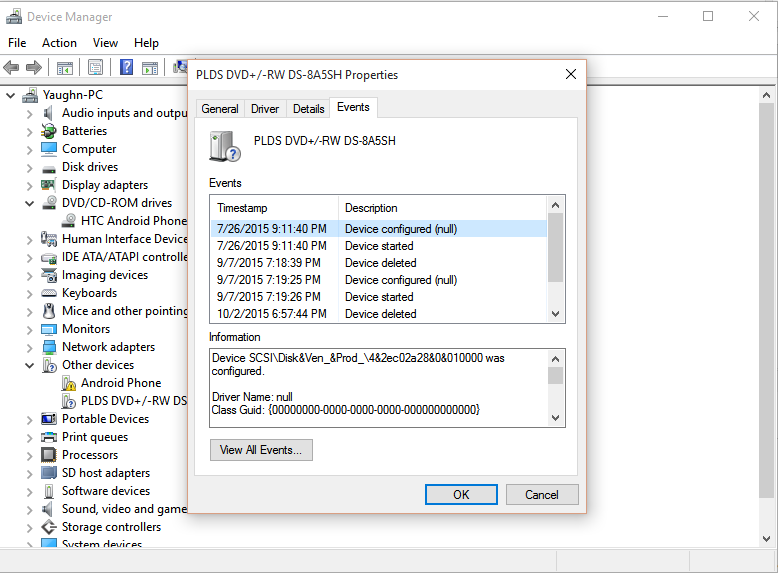Click the Back arrow toolbar icon
This screenshot has height=573, width=778.
[11, 67]
